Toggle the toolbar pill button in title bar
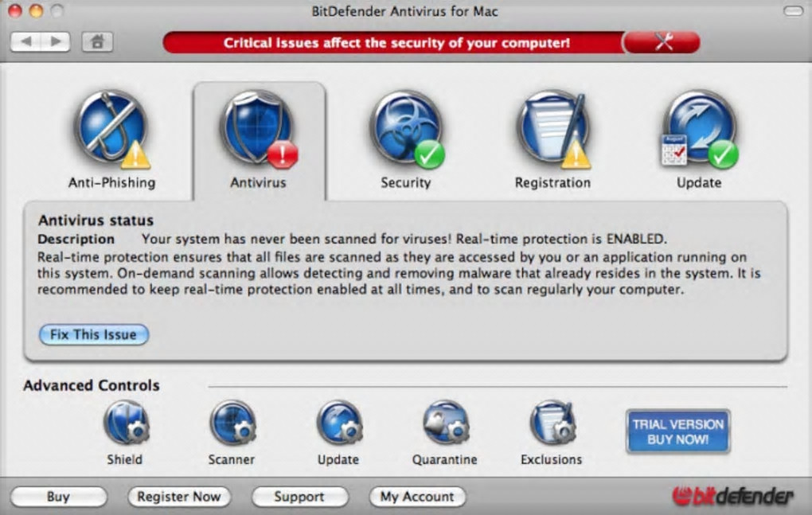 point(793,11)
